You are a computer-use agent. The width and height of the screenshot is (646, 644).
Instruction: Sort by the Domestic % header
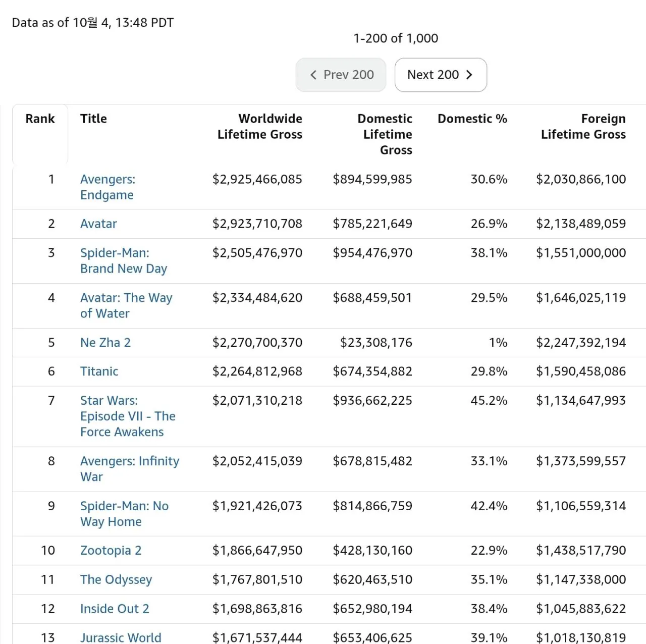472,119
